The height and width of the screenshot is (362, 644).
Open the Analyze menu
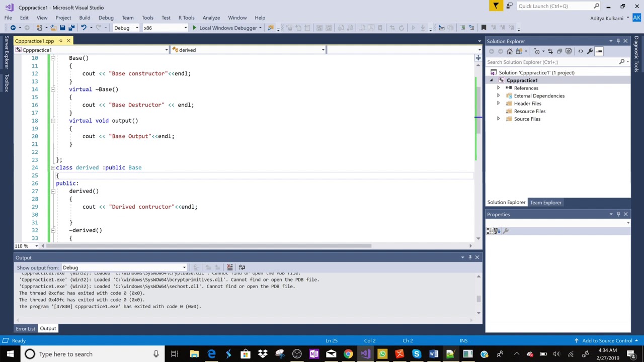(211, 18)
